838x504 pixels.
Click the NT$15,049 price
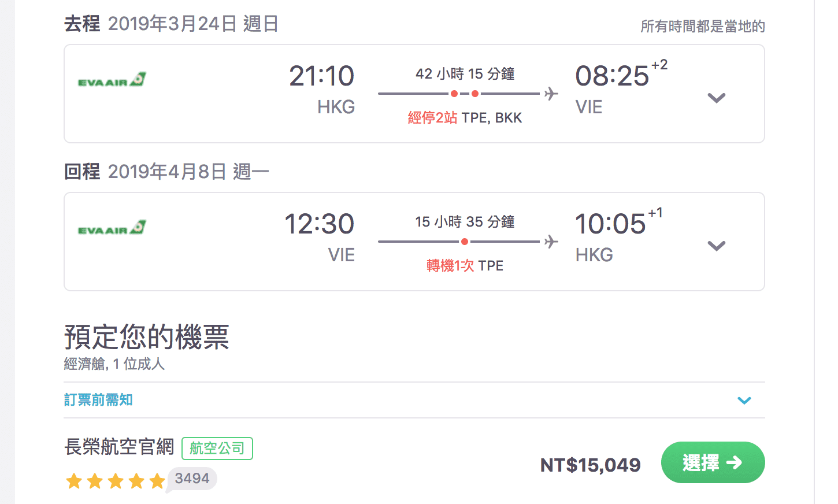click(591, 465)
